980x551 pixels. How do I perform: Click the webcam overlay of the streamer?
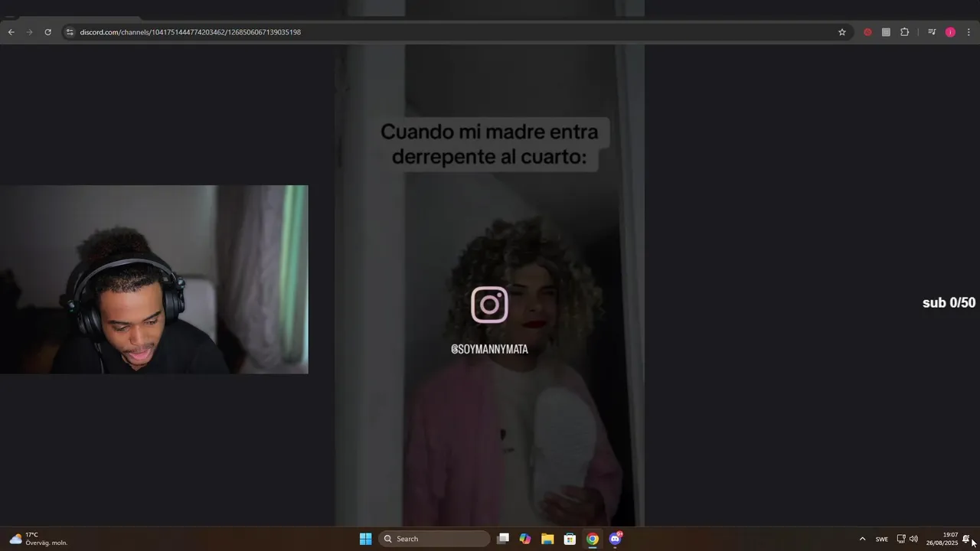click(x=154, y=279)
